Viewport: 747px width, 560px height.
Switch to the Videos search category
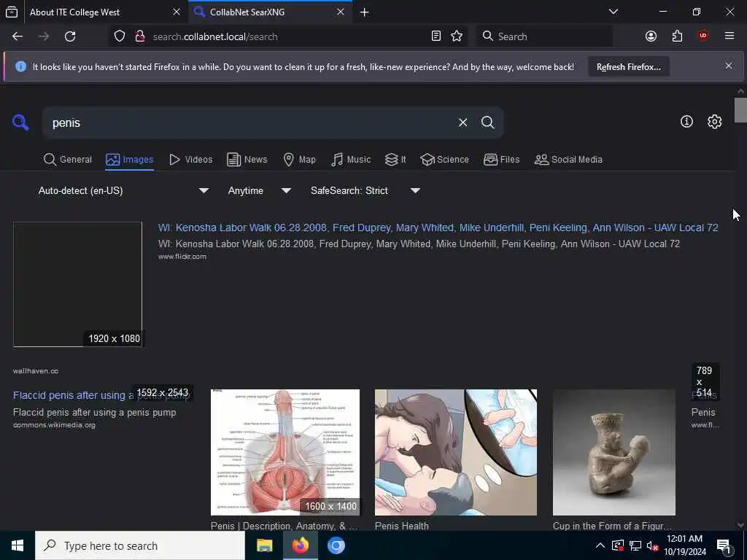point(190,160)
